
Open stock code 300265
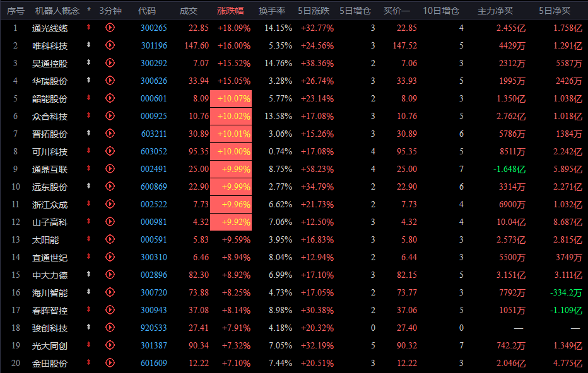tap(154, 28)
